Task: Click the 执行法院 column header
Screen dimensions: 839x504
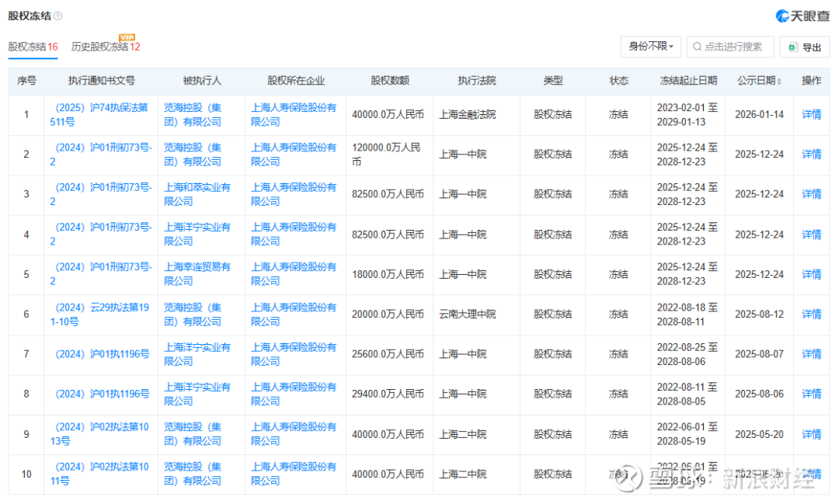Action: point(477,81)
